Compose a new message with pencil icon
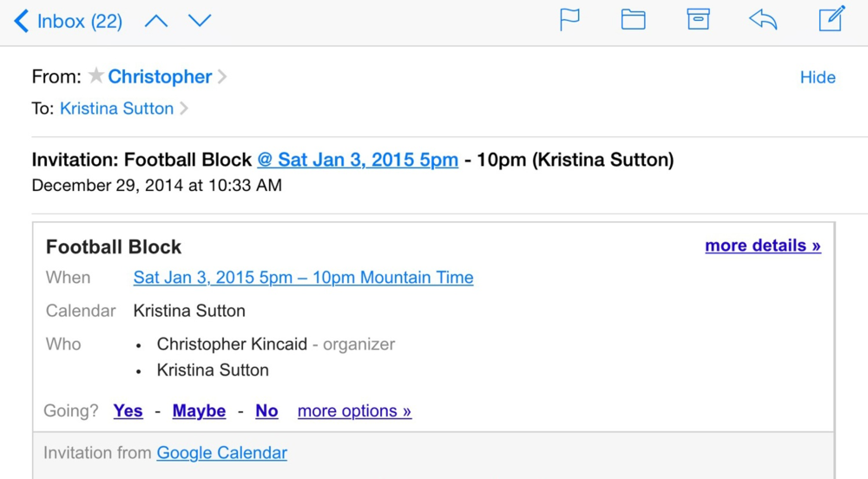868x479 pixels. [832, 19]
